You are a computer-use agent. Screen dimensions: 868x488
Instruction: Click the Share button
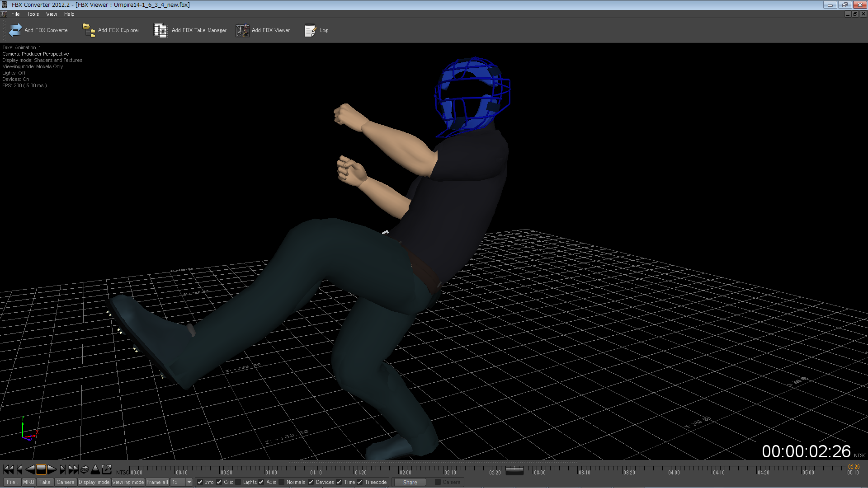(x=410, y=482)
